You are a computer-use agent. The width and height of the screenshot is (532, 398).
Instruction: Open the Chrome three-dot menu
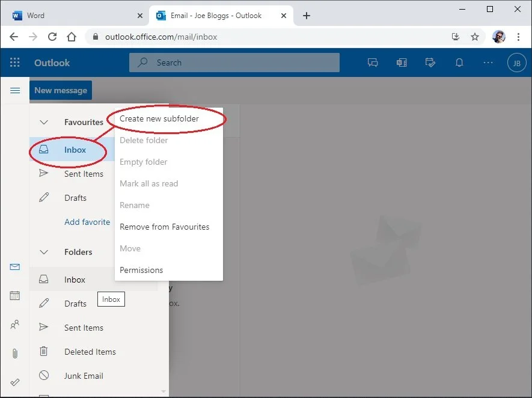pyautogui.click(x=518, y=37)
